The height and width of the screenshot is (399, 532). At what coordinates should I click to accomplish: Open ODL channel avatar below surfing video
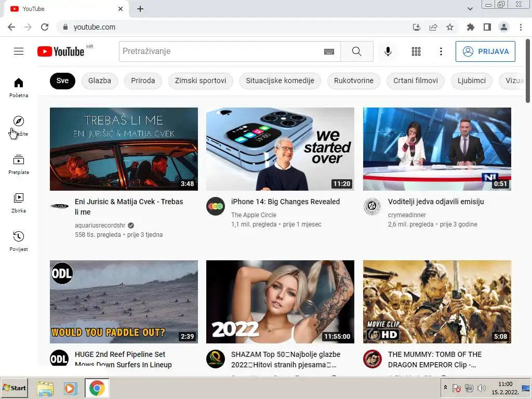coord(59,358)
